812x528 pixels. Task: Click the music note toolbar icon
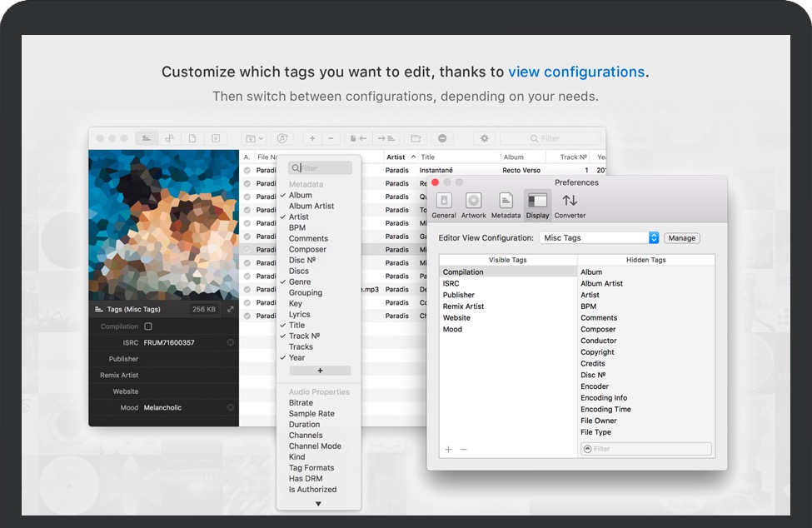[x=282, y=138]
